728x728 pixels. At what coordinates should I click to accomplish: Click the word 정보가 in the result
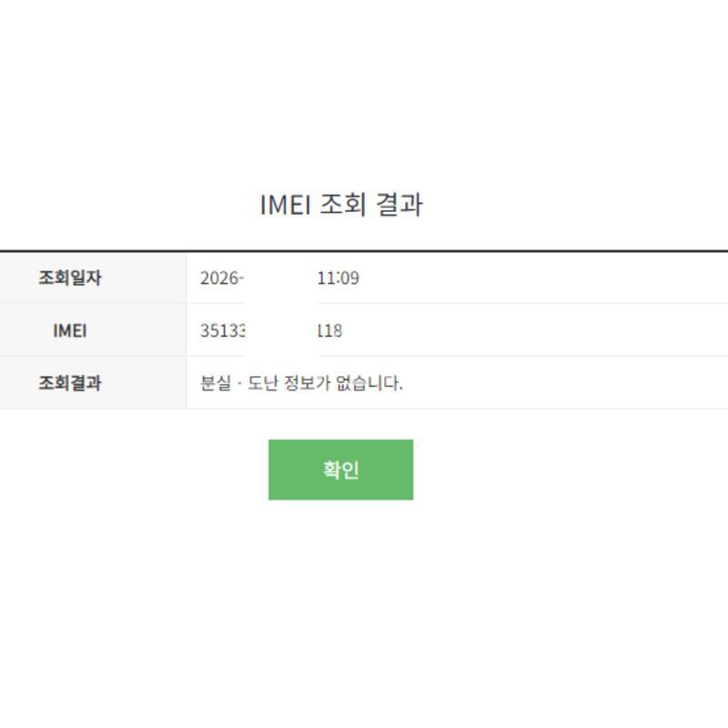(x=307, y=383)
